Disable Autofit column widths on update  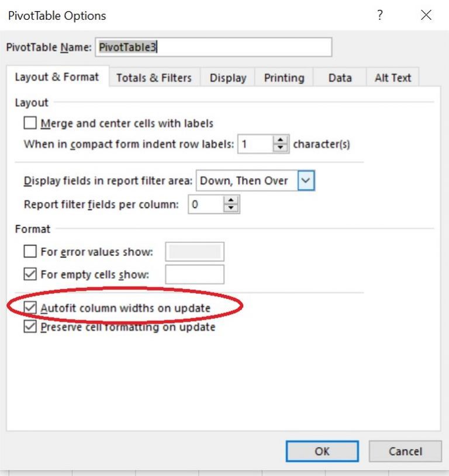[x=30, y=308]
